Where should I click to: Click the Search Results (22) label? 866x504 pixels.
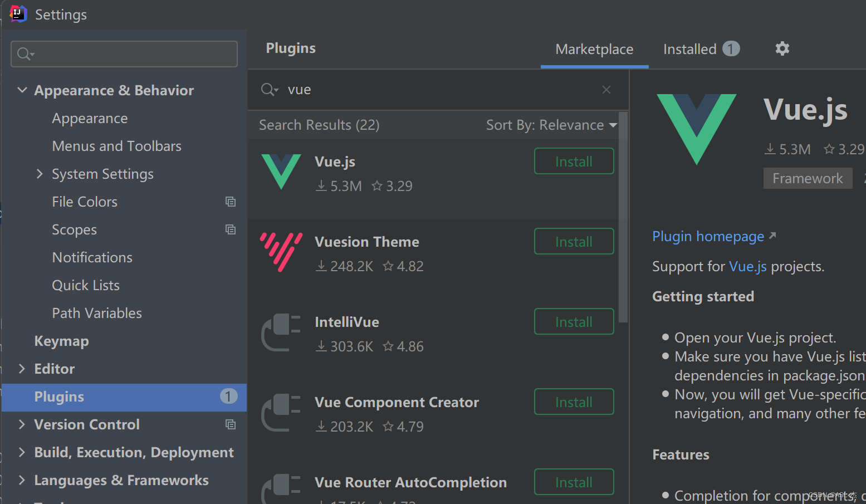click(x=319, y=125)
